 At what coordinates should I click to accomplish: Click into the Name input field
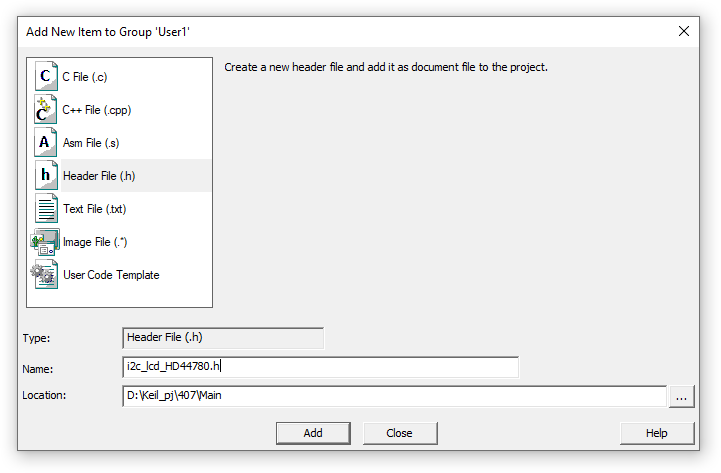point(320,367)
